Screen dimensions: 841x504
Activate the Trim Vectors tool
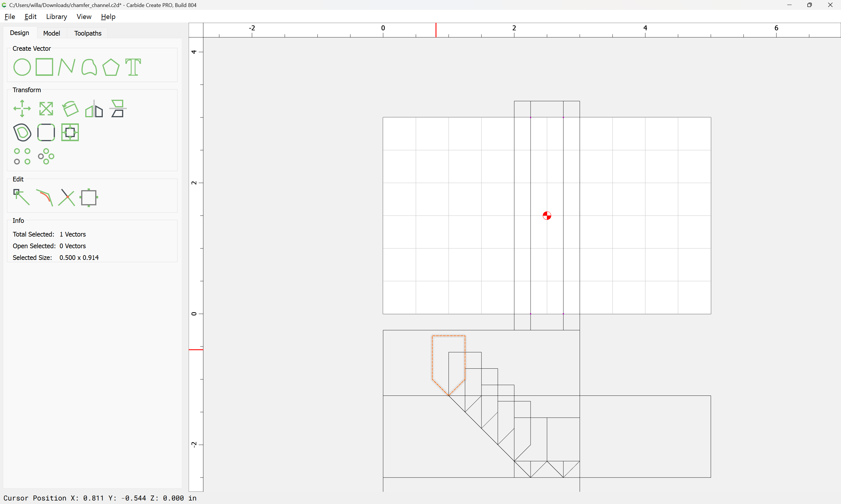[x=66, y=197]
